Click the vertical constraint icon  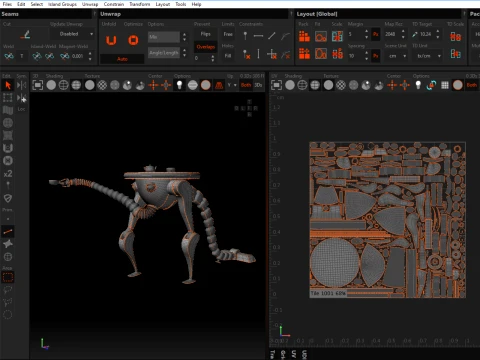click(x=258, y=54)
